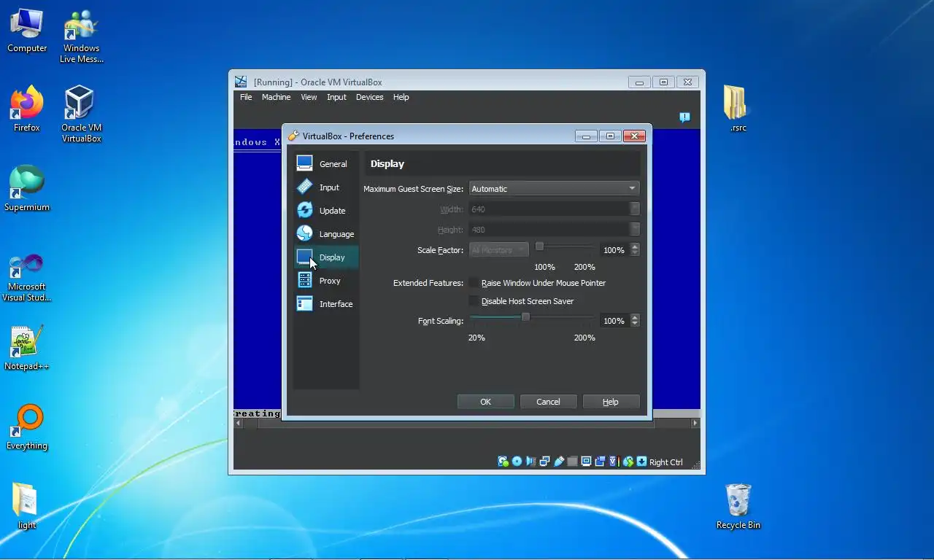
Task: Open Input menu in VM menu bar
Action: tap(336, 97)
